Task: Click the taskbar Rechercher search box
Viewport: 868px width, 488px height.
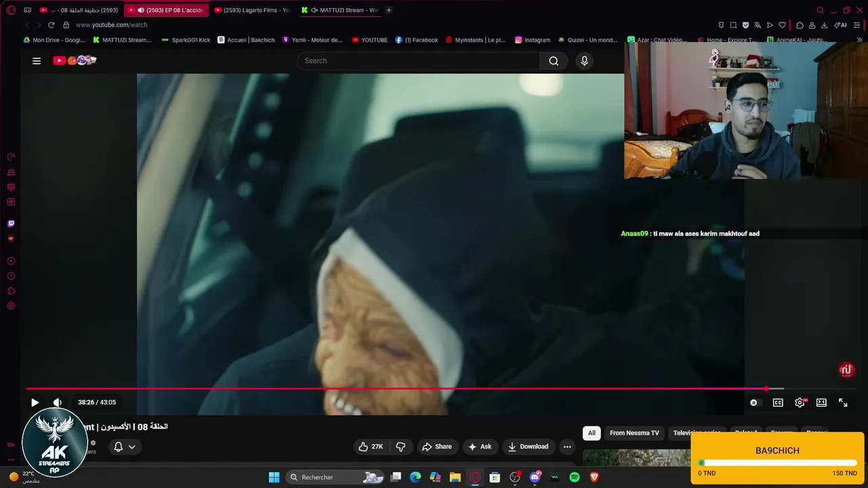Action: click(x=336, y=477)
